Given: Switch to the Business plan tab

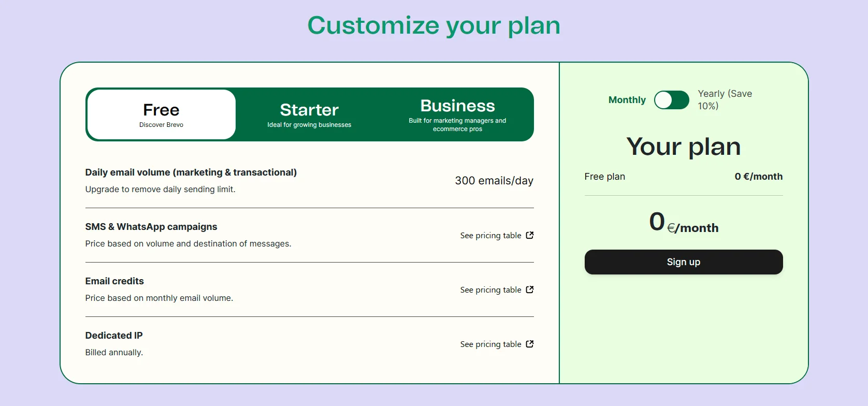Looking at the screenshot, I should [457, 114].
